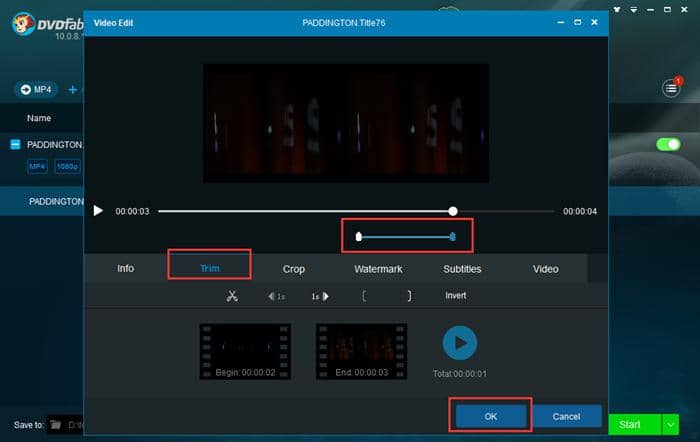Click the Total 00:00:01 duration label
This screenshot has width=700, height=442.
[x=459, y=374]
